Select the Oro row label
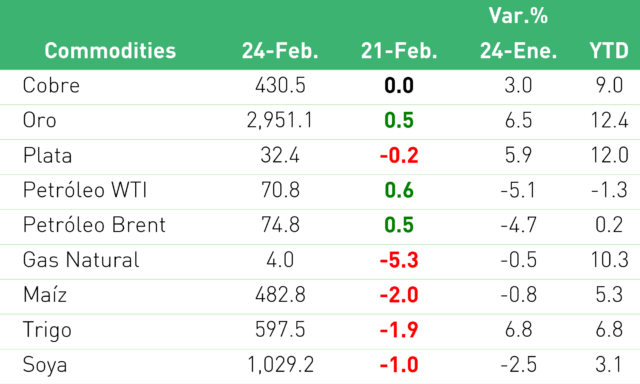Image resolution: width=640 pixels, height=384 pixels. (39, 120)
